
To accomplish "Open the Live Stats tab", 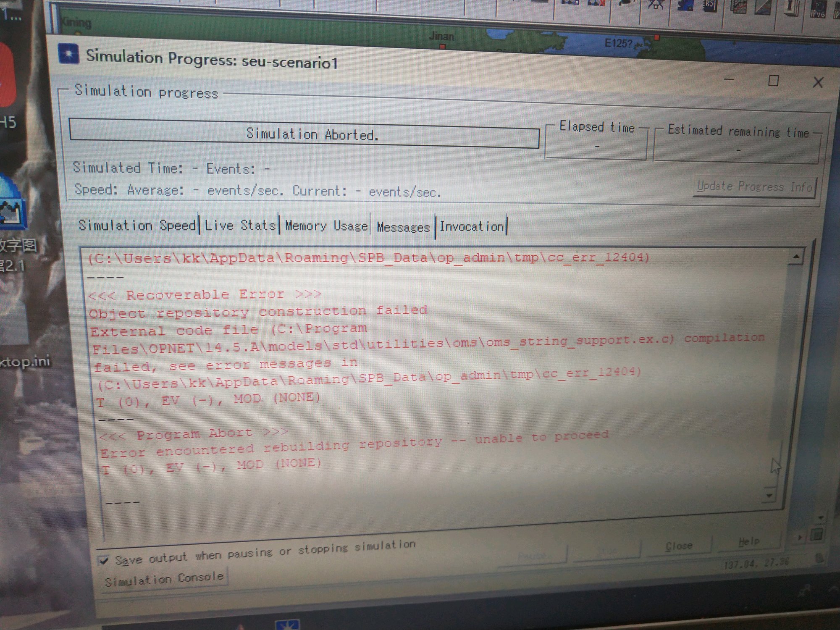I will point(239,226).
